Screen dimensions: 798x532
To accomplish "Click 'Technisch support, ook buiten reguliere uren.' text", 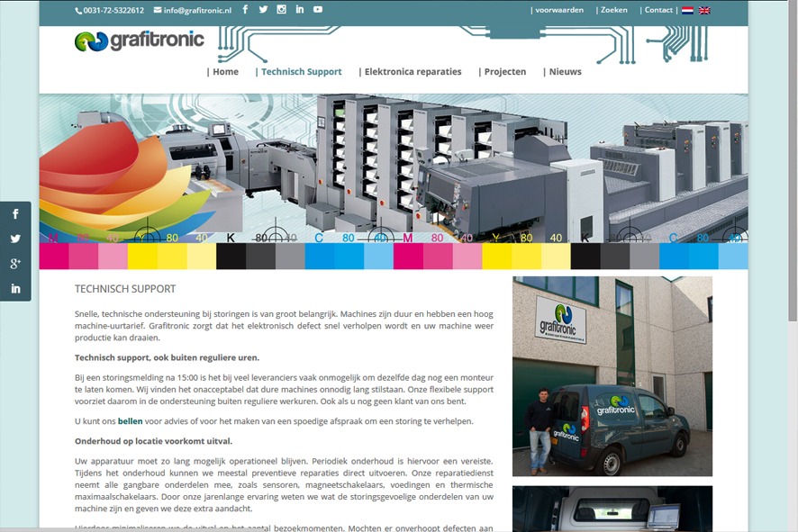I will click(167, 357).
